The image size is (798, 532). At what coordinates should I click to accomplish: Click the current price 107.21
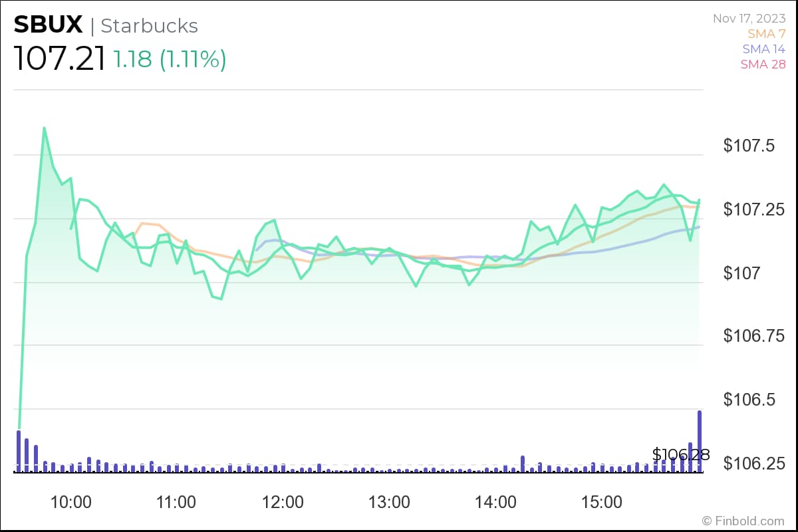point(59,59)
